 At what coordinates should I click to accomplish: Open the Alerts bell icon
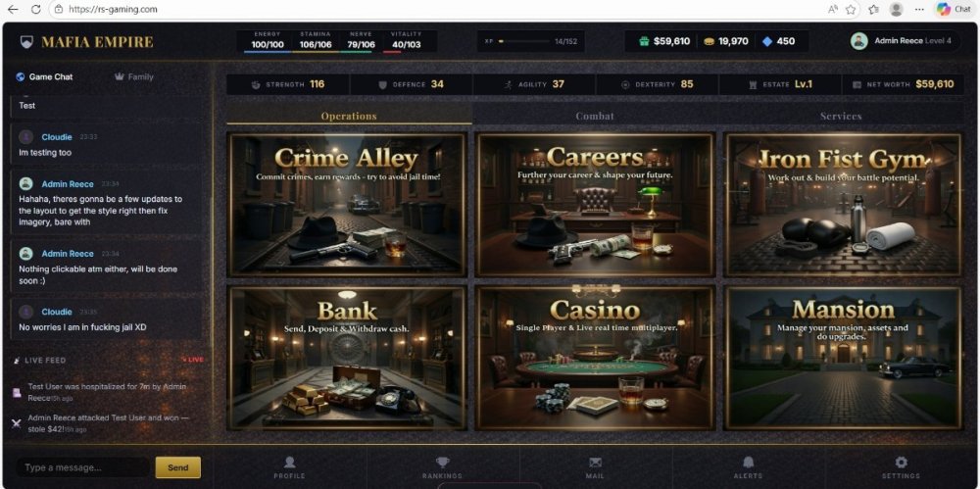[x=748, y=463]
